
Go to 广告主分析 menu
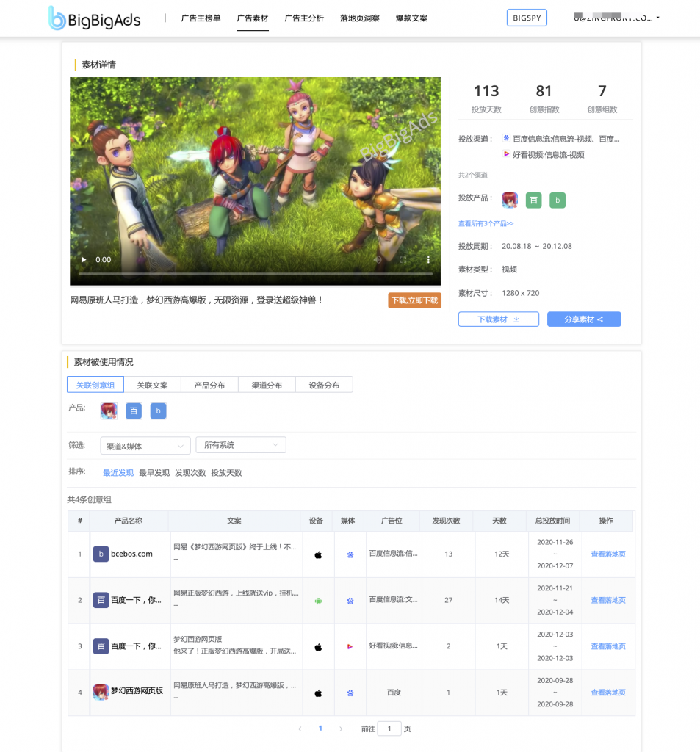pyautogui.click(x=304, y=18)
